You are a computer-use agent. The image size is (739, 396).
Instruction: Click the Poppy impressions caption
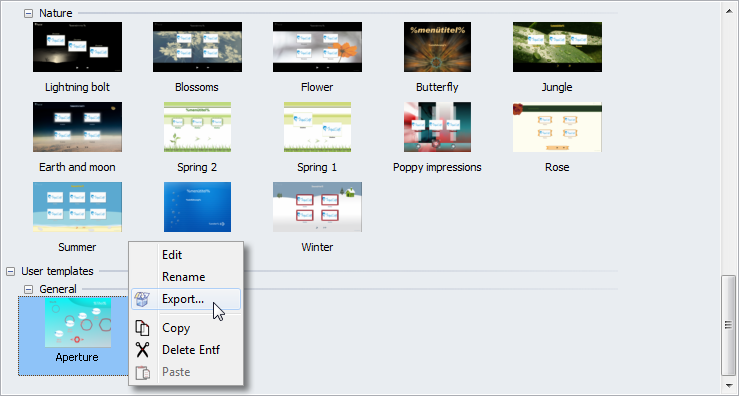pyautogui.click(x=437, y=167)
